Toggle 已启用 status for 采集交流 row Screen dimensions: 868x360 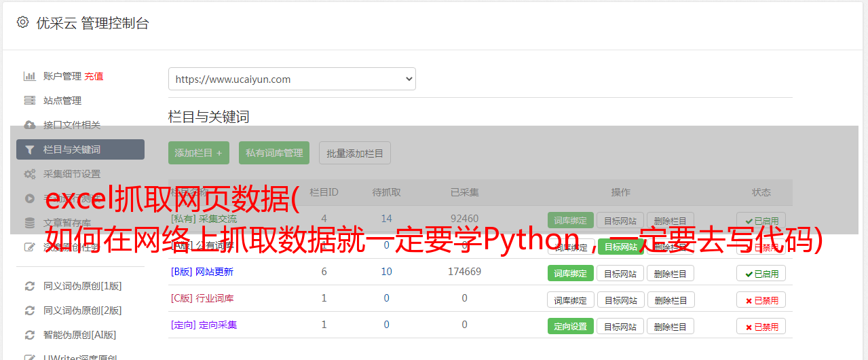(761, 221)
